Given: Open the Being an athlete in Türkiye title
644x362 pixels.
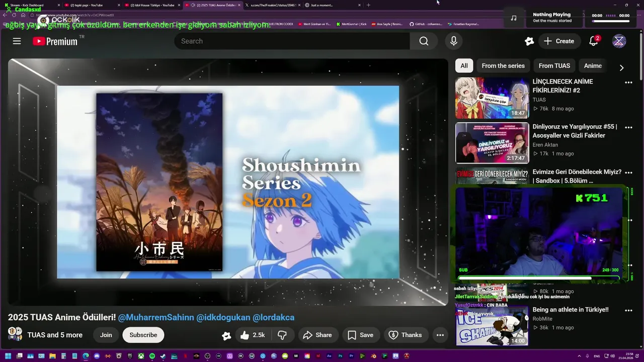Looking at the screenshot, I should (571, 310).
